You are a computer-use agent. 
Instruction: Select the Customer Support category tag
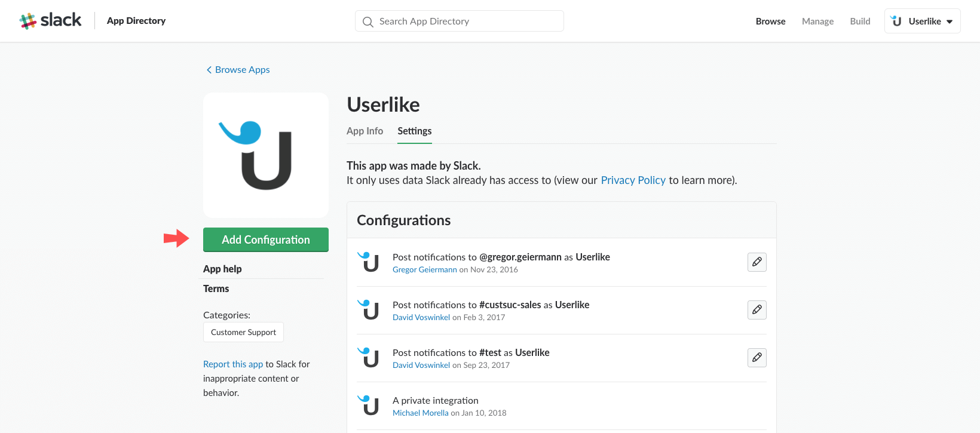pos(243,332)
